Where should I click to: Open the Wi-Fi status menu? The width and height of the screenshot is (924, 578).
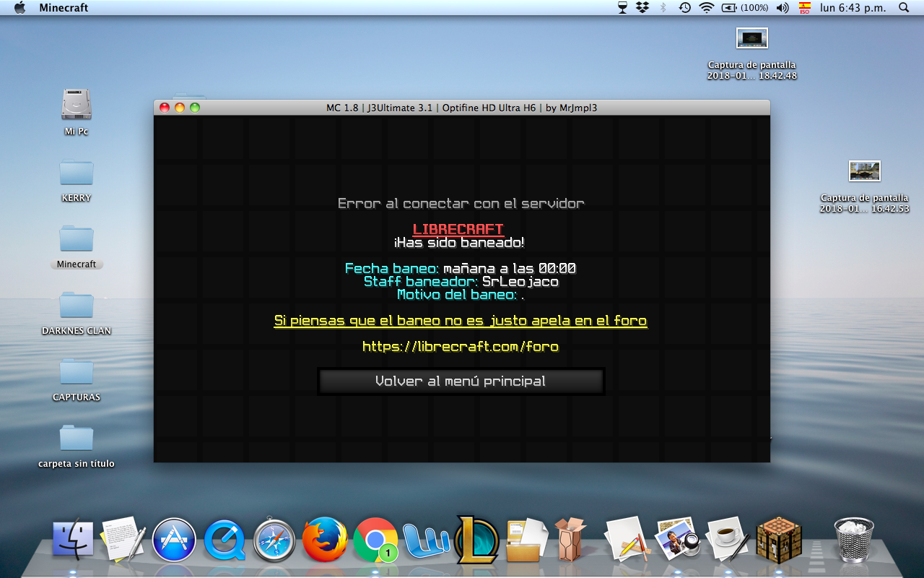click(707, 7)
